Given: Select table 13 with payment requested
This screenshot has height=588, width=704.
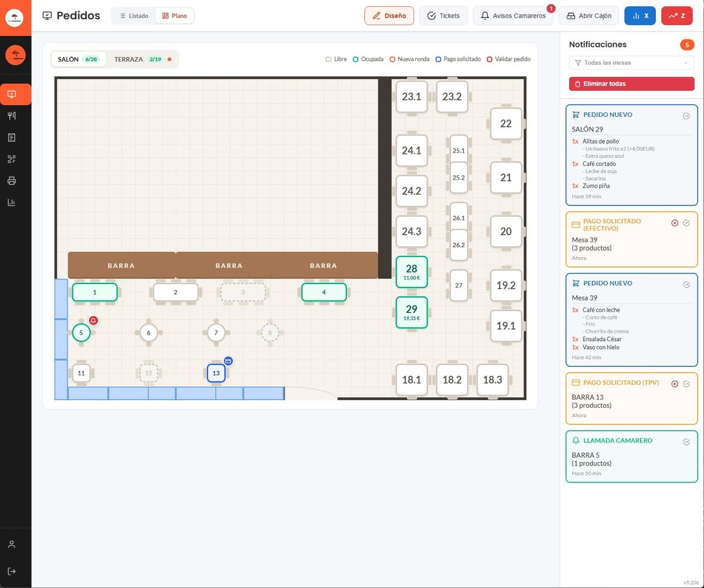Looking at the screenshot, I should (216, 373).
